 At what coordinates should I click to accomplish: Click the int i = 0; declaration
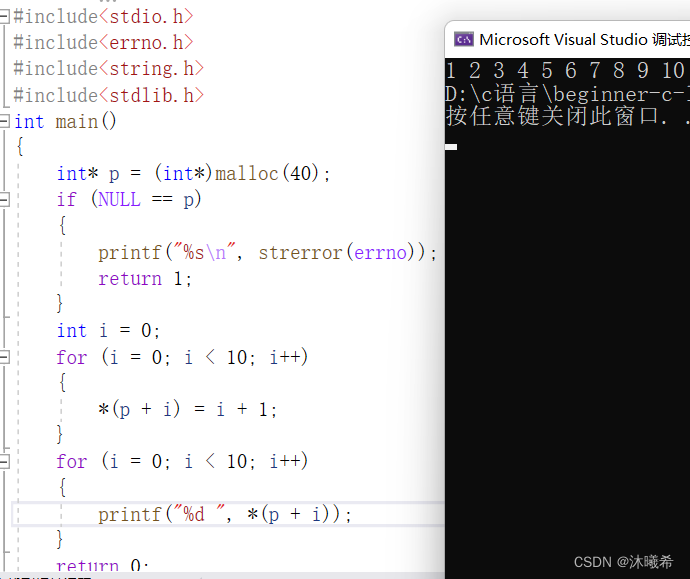[x=108, y=331]
